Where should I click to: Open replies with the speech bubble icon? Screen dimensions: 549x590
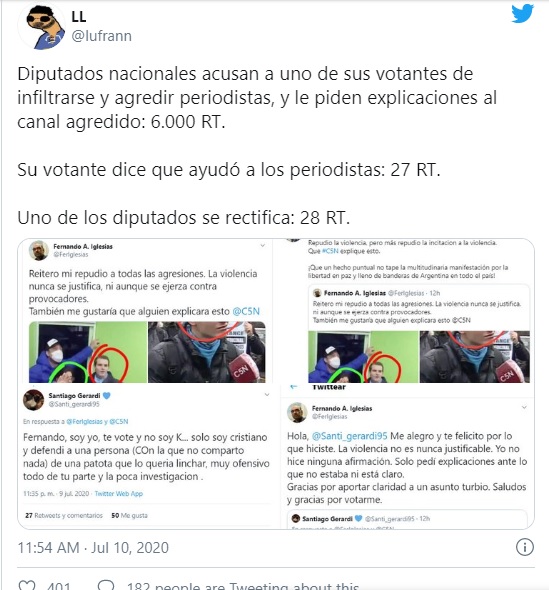106,585
